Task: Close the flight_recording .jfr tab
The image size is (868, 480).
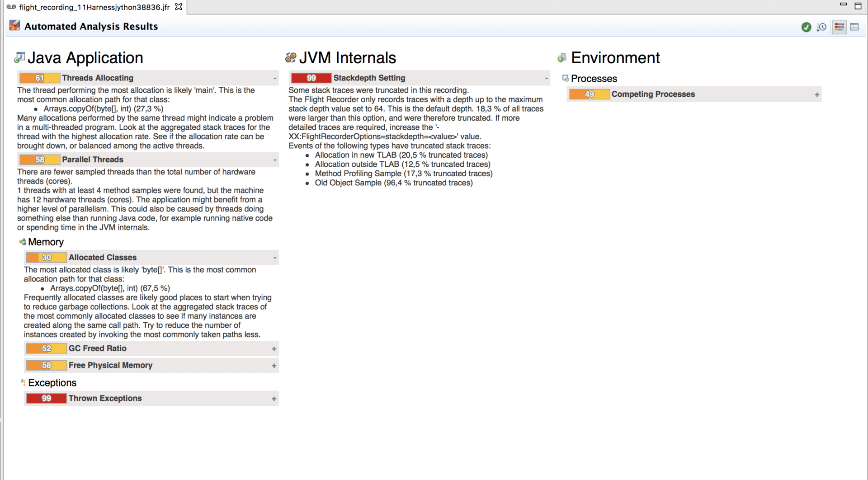Action: [x=179, y=7]
